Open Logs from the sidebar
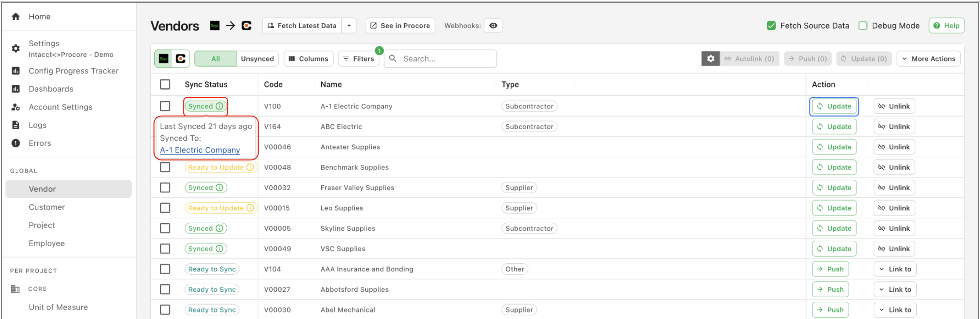This screenshot has height=319, width=980. (x=37, y=125)
